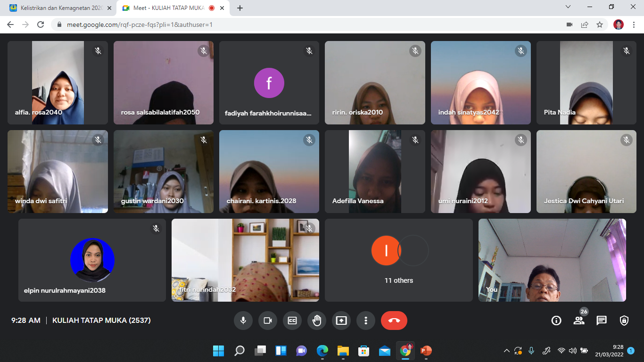644x362 pixels.
Task: Toggle the microphone in the call bar
Action: [243, 321]
